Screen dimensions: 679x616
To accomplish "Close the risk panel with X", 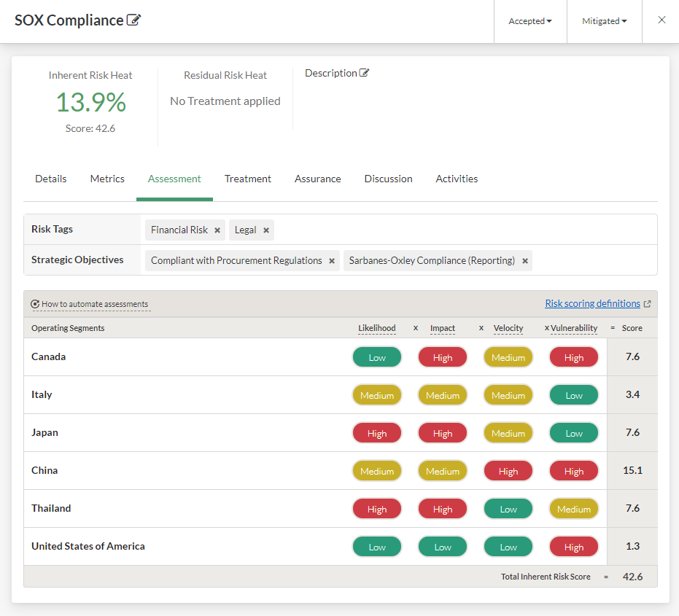I will click(661, 20).
